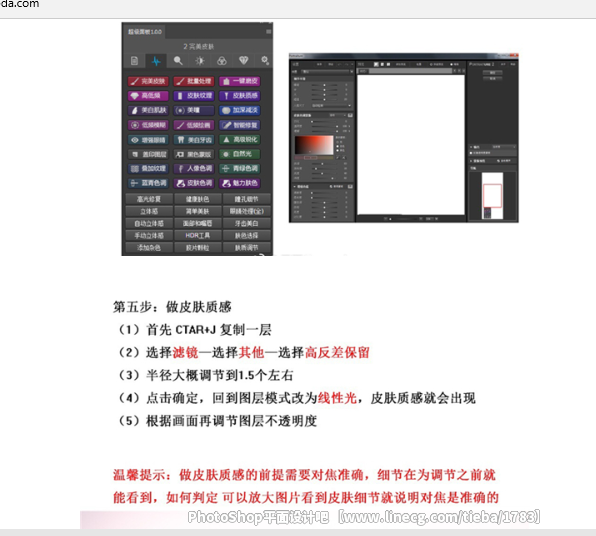Open the preset dropdown atop Portraiture window

coord(328,71)
